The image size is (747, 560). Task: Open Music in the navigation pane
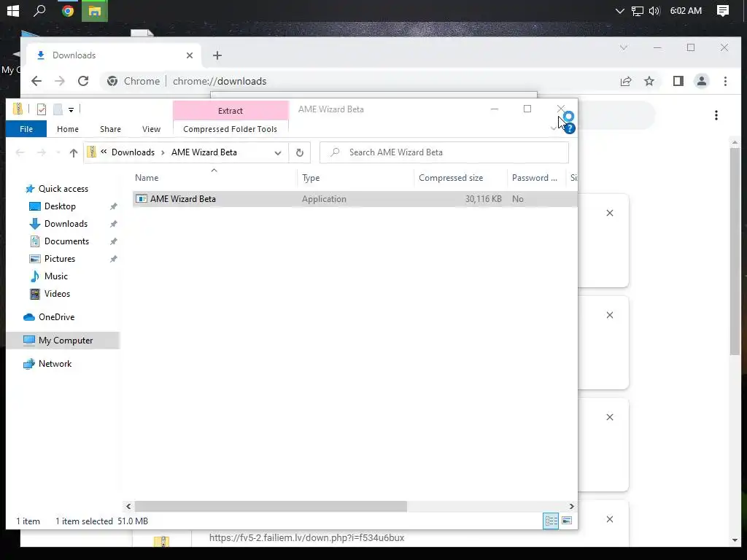(x=55, y=276)
